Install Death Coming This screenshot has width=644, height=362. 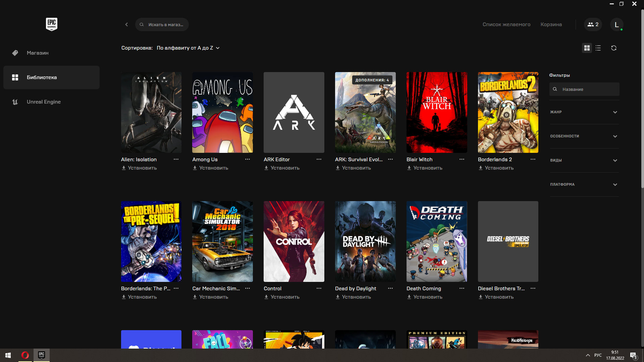pos(425,297)
